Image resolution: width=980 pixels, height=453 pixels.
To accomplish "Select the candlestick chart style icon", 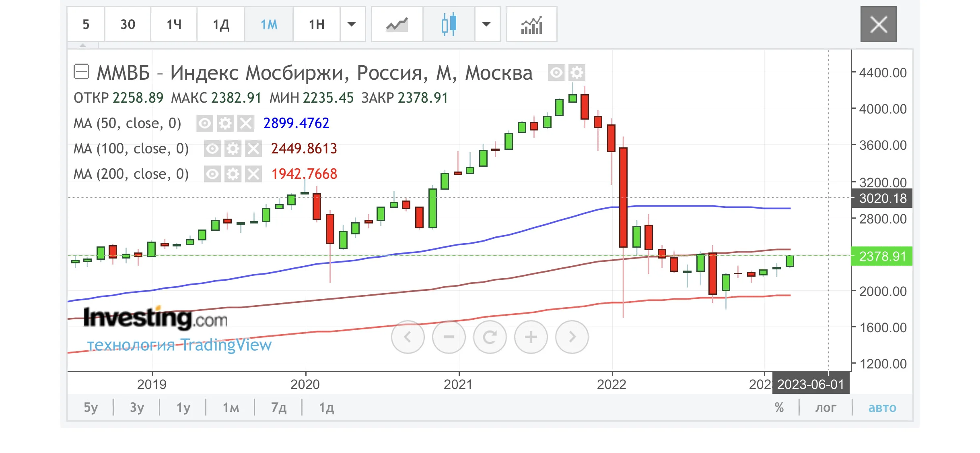I will pos(449,25).
